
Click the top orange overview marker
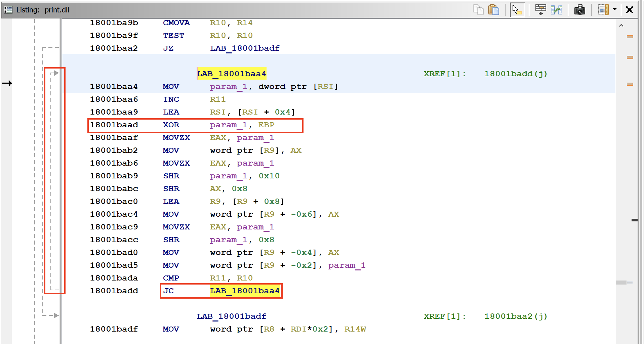(x=630, y=37)
